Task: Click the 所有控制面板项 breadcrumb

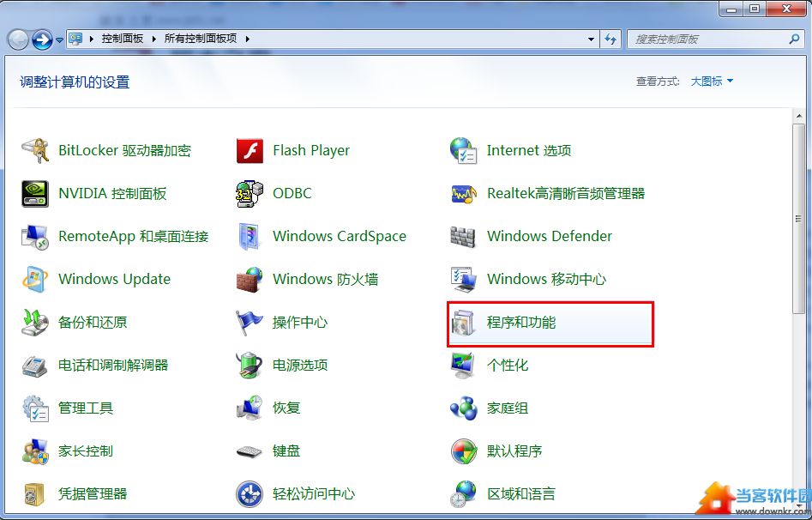Action: (201, 39)
